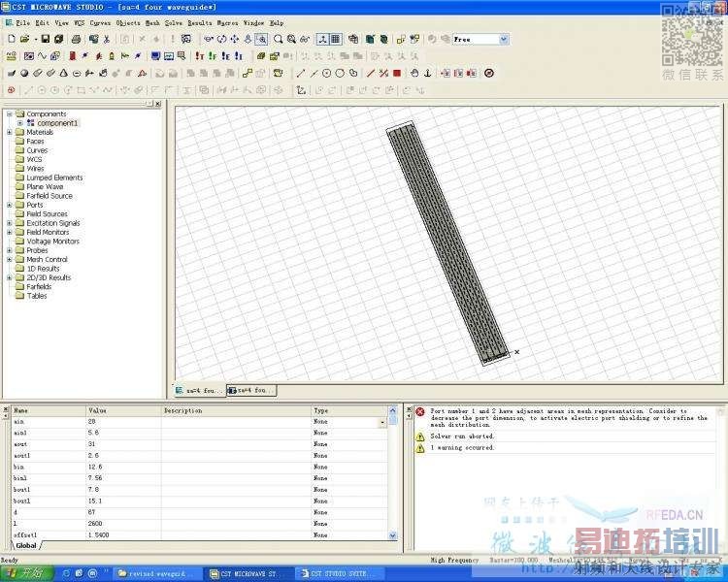The width and height of the screenshot is (728, 582).
Task: Select the CST MICROWAVE ST taskbar item
Action: pyautogui.click(x=248, y=573)
